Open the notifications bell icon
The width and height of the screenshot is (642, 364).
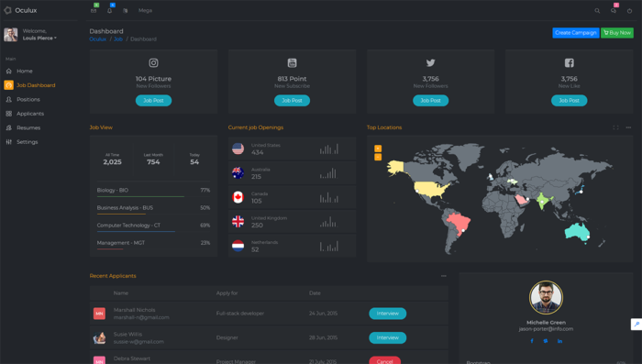point(109,11)
